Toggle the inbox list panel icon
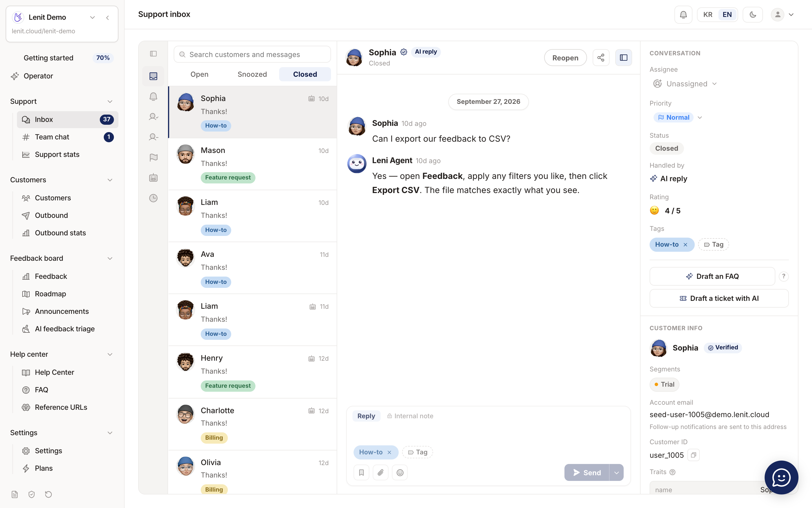This screenshot has height=508, width=812. click(x=153, y=54)
